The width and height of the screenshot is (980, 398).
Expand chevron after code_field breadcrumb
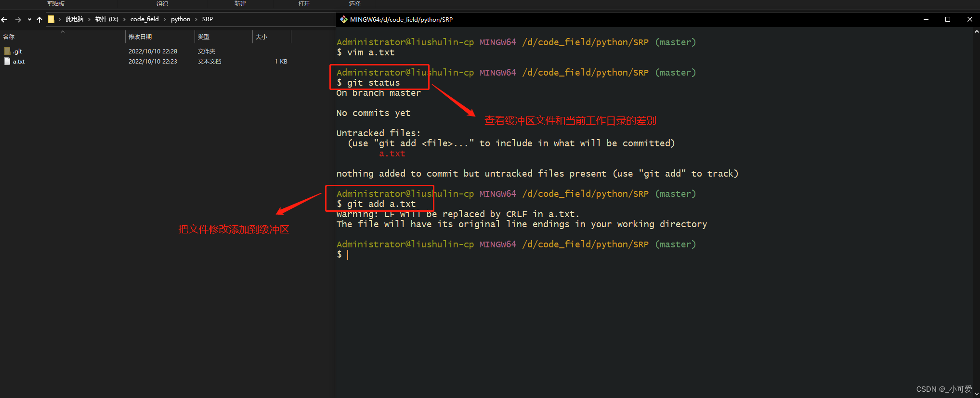pos(165,19)
